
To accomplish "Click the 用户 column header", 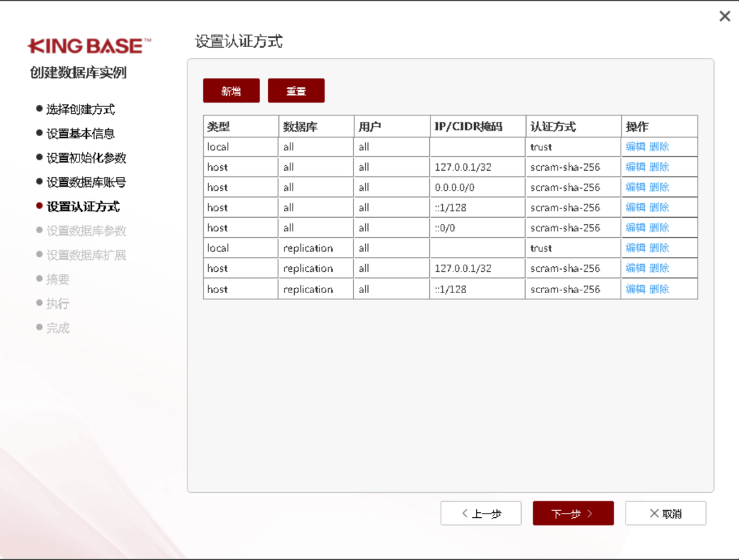I will [392, 127].
